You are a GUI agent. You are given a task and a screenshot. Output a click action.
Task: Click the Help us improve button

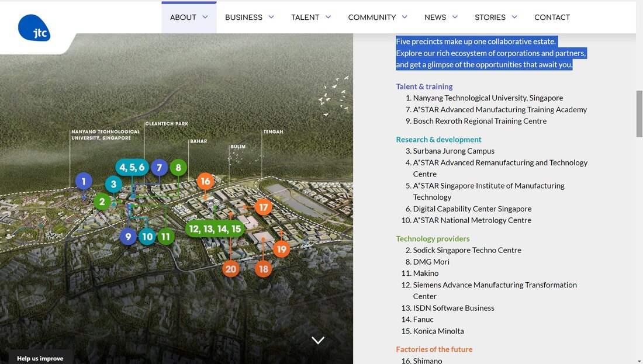[40, 358]
